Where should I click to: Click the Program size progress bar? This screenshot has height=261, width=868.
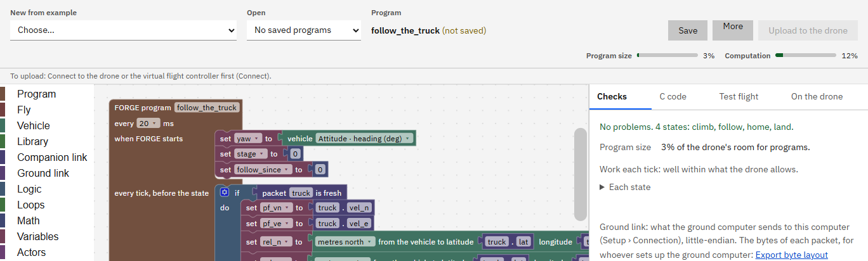(667, 55)
